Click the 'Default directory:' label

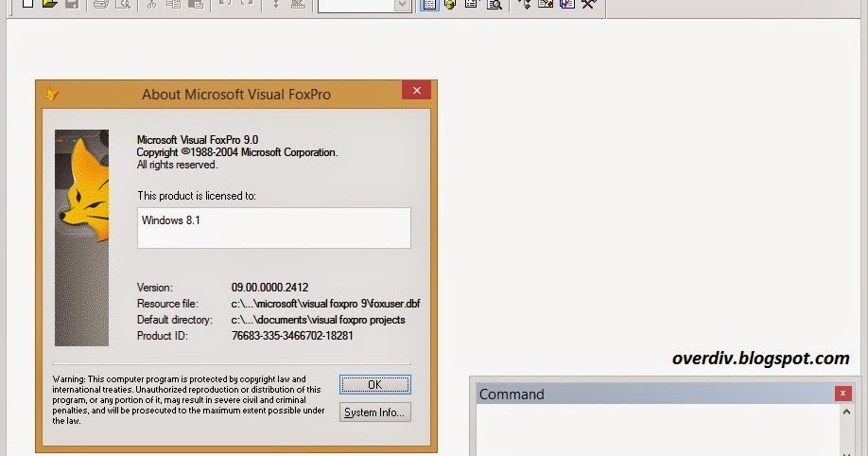coord(175,320)
